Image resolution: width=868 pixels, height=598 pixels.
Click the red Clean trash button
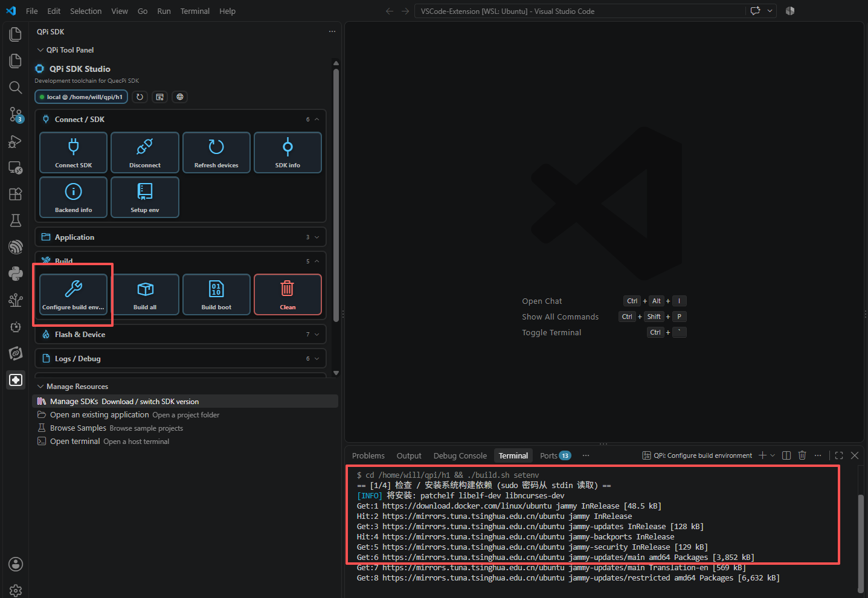(x=288, y=295)
